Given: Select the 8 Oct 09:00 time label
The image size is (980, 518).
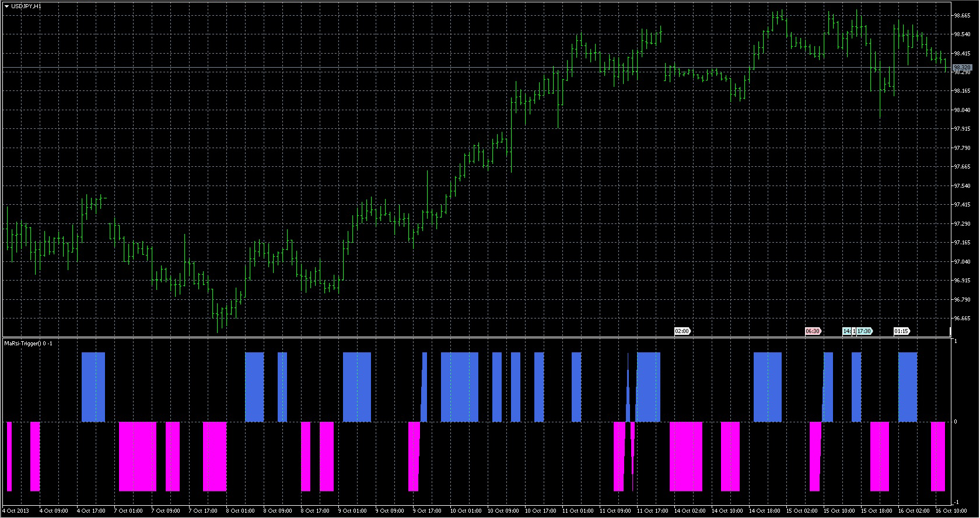Looking at the screenshot, I should click(x=277, y=511).
